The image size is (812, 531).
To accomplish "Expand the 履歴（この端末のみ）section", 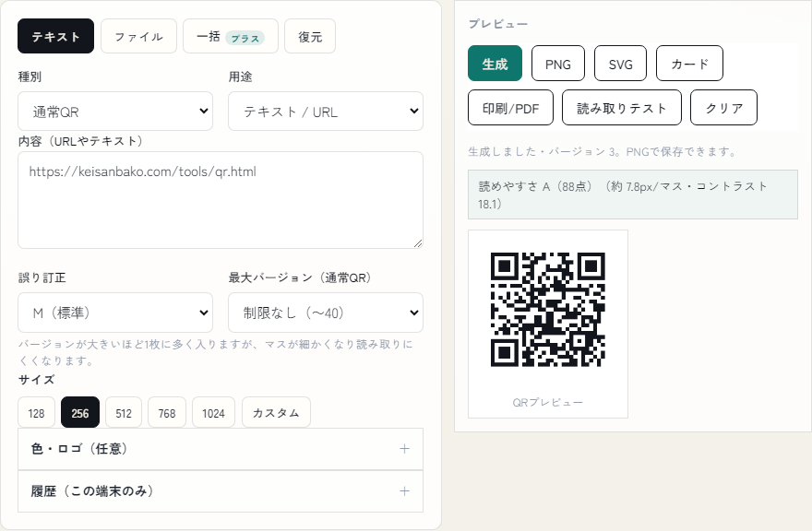I will pos(221,491).
